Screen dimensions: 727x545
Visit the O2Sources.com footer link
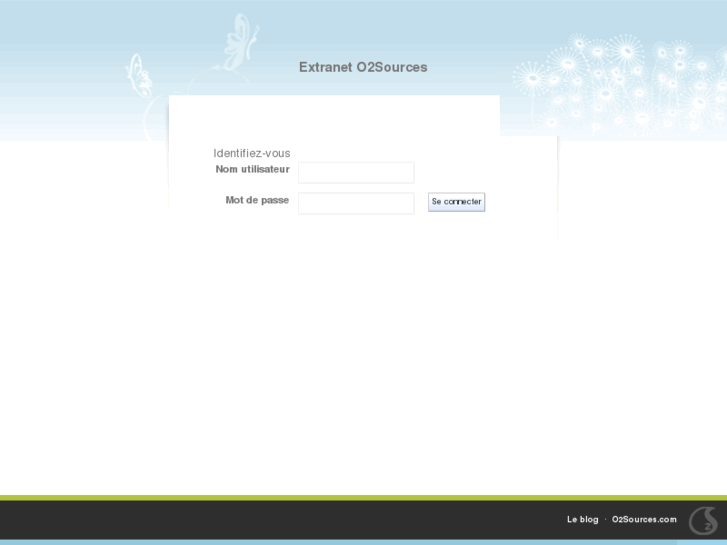tap(644, 519)
